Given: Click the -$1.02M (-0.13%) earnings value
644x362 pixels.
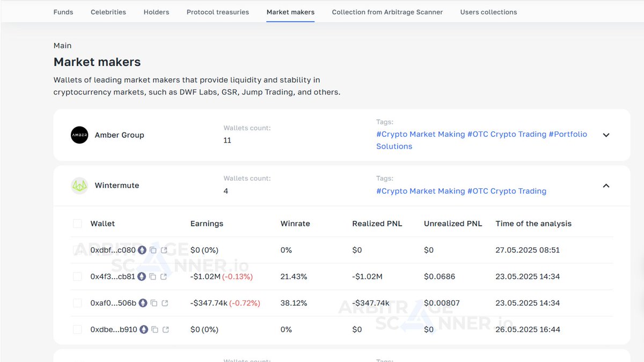Looking at the screenshot, I should [222, 277].
